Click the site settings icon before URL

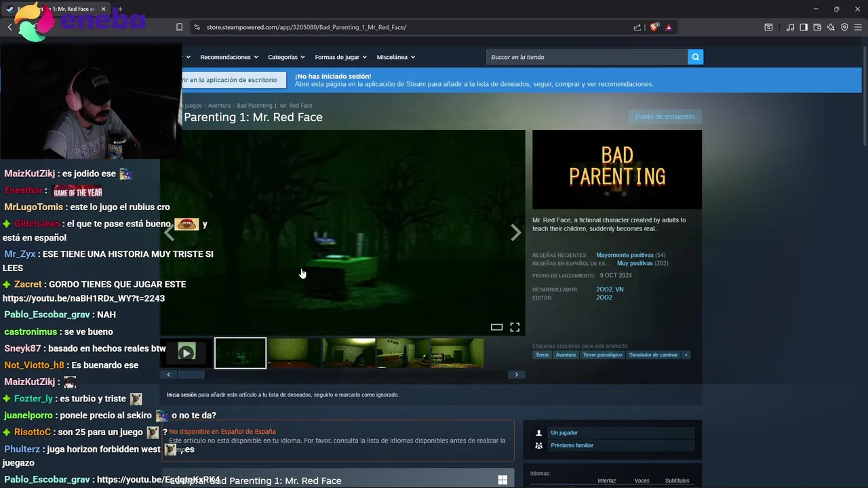197,27
